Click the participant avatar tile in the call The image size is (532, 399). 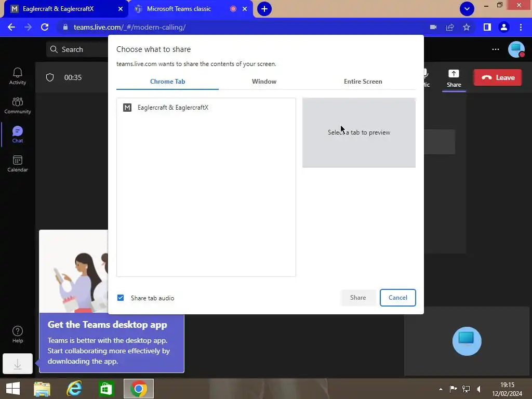[x=467, y=341]
